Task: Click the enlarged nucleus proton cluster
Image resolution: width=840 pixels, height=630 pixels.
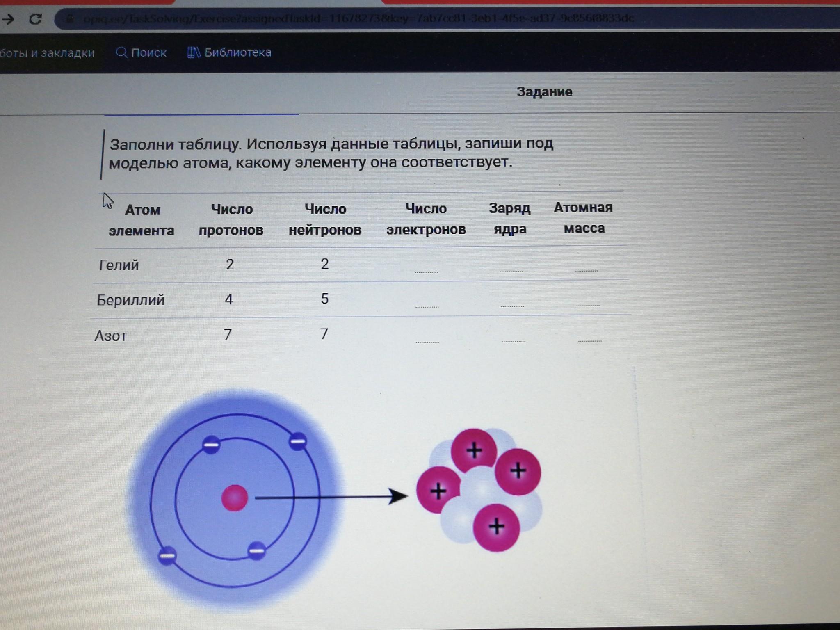Action: (x=480, y=489)
